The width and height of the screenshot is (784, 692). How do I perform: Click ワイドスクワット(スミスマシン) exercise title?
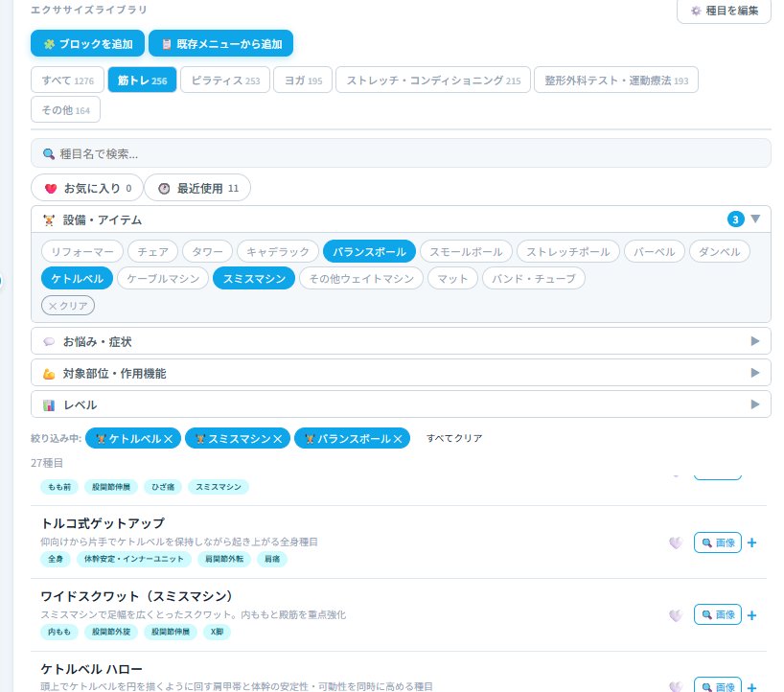point(137,596)
